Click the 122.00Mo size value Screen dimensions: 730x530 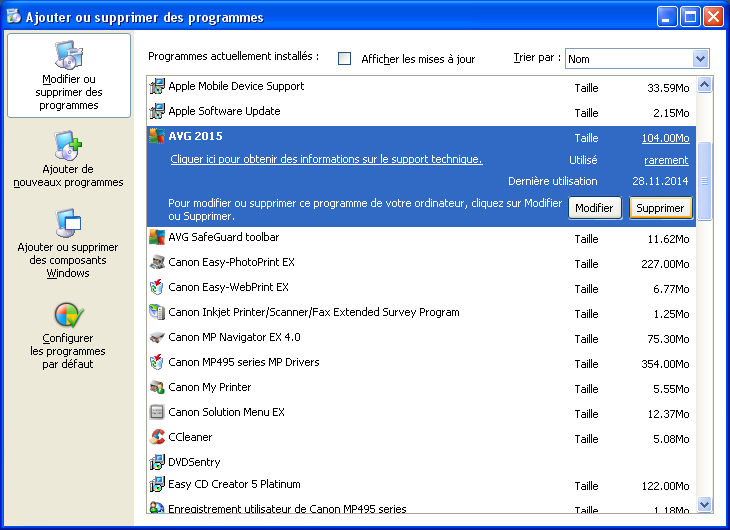[665, 486]
